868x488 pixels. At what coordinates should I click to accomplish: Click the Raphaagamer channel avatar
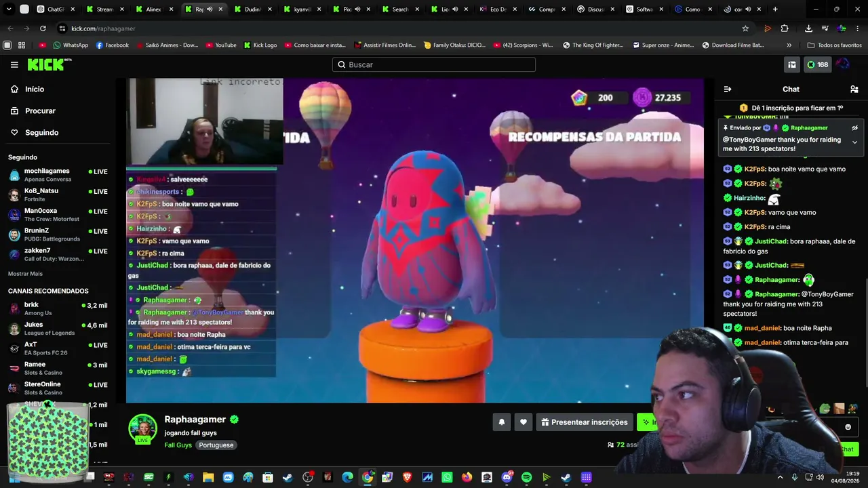click(142, 429)
